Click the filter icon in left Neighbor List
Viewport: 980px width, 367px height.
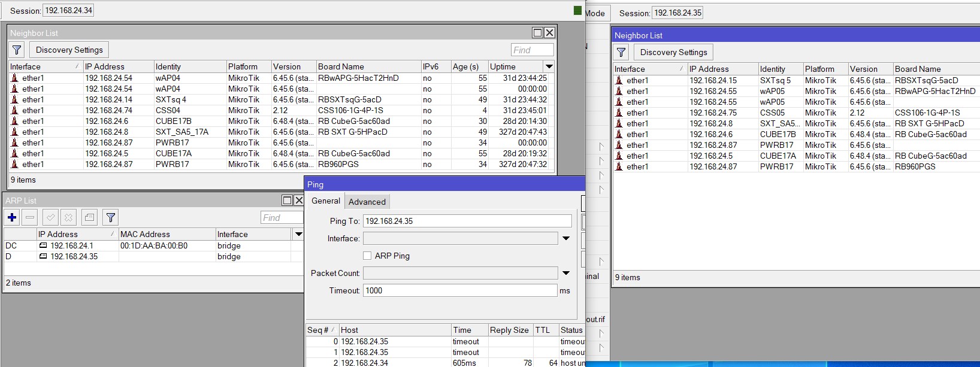(x=17, y=50)
